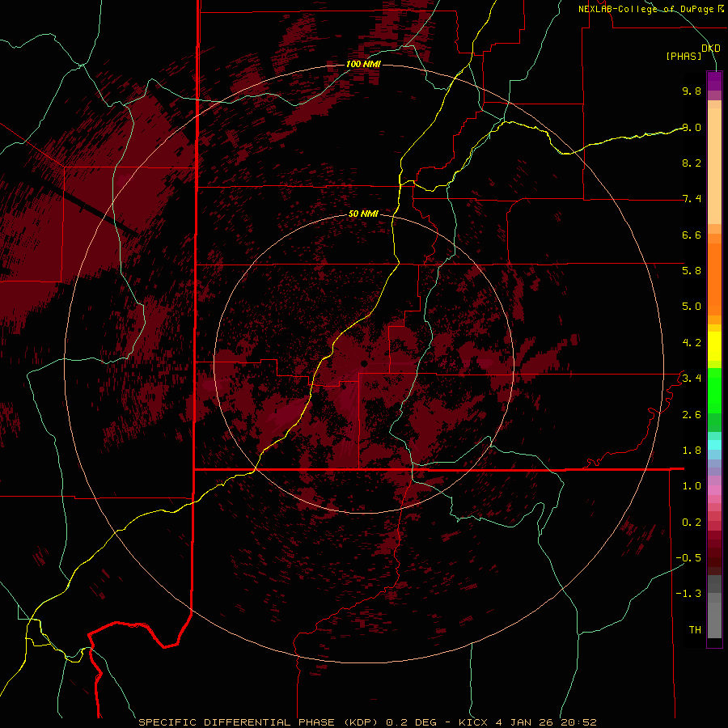Click the 2.6 scale label

pos(692,414)
